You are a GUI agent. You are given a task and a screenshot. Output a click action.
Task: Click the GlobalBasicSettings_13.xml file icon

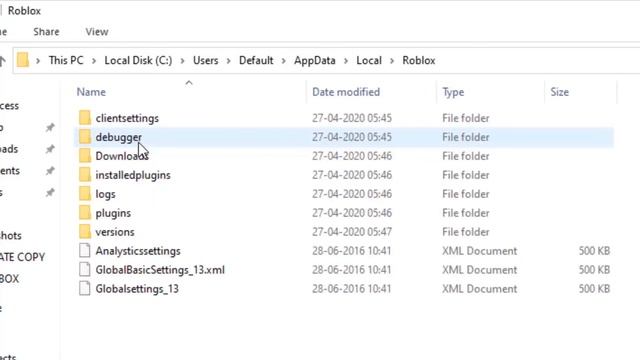[85, 269]
